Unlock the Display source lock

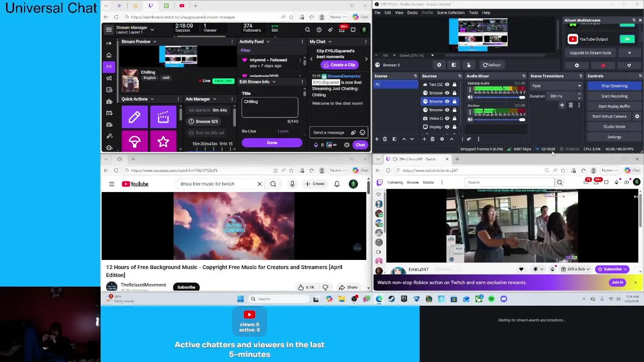point(454,127)
